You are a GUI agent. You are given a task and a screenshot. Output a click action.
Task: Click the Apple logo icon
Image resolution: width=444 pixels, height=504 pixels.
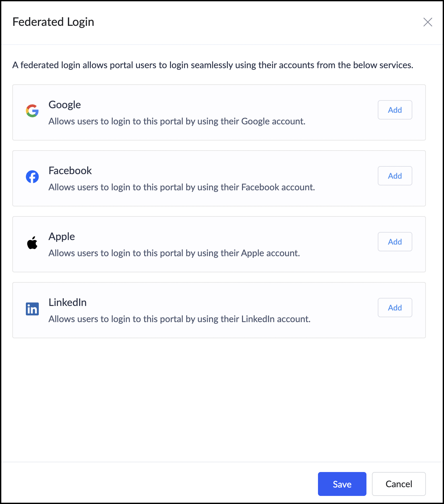click(32, 243)
